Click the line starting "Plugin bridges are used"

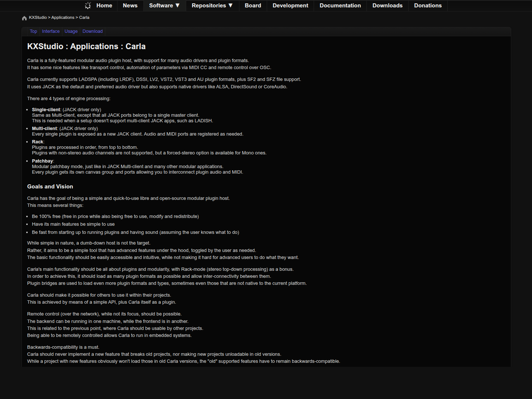pyautogui.click(x=167, y=283)
